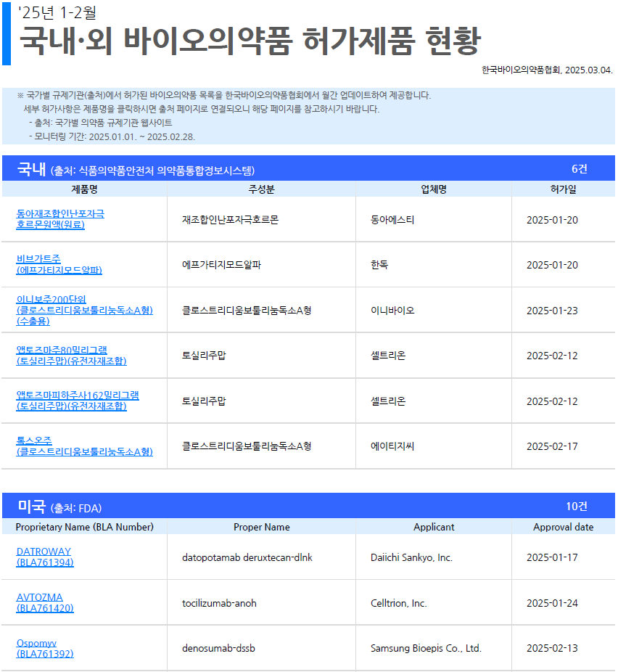Select 토실리주맙 ingredient in the 앱토즈마피하주사162밀리그램 row
The image size is (618, 672).
point(204,401)
